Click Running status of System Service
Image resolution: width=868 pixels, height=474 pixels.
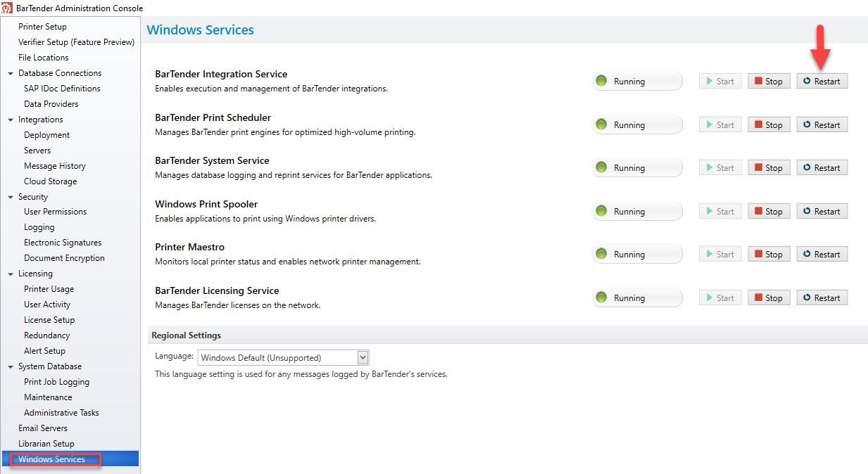click(637, 168)
